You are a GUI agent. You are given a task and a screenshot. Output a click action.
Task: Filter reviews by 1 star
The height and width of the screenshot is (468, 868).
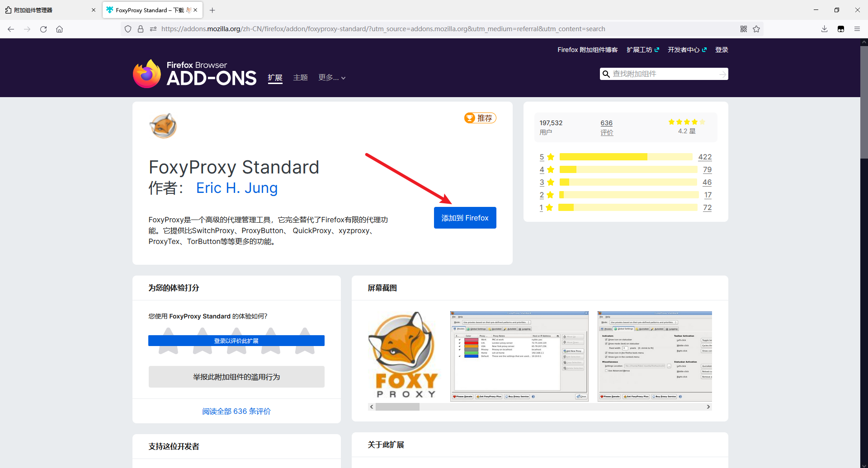pyautogui.click(x=546, y=207)
